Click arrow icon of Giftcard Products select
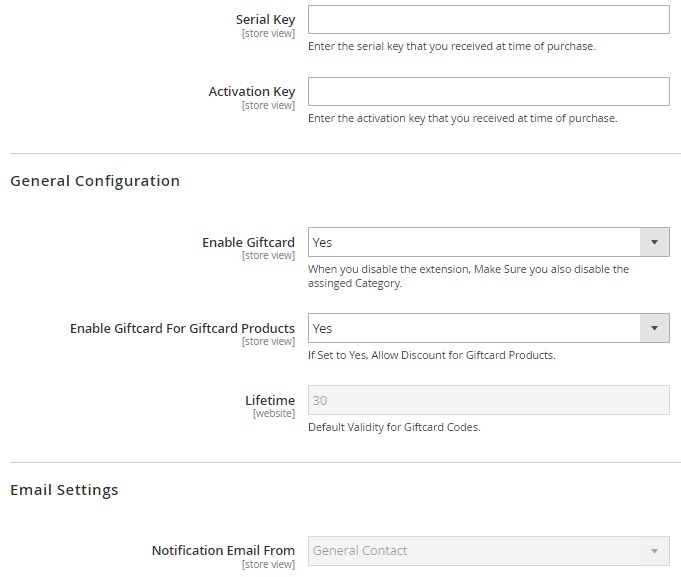This screenshot has width=681, height=577. (654, 328)
